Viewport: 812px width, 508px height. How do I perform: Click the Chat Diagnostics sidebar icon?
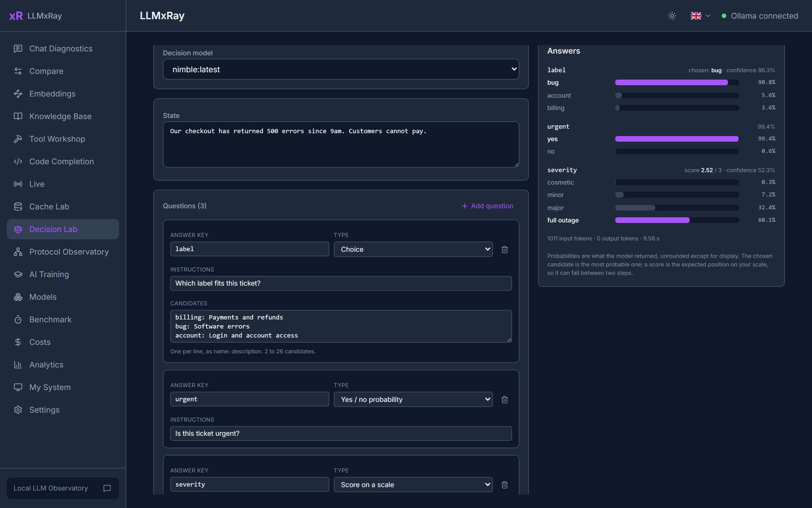point(18,49)
